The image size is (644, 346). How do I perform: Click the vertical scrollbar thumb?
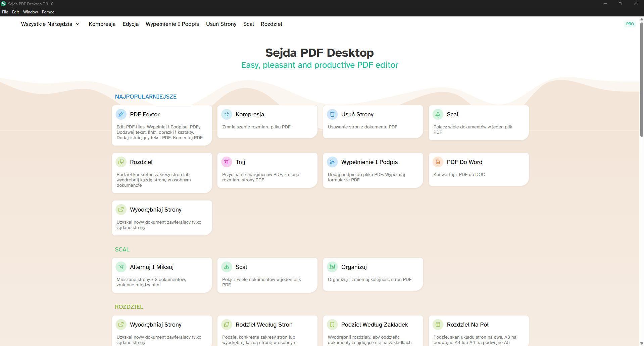pos(642,79)
